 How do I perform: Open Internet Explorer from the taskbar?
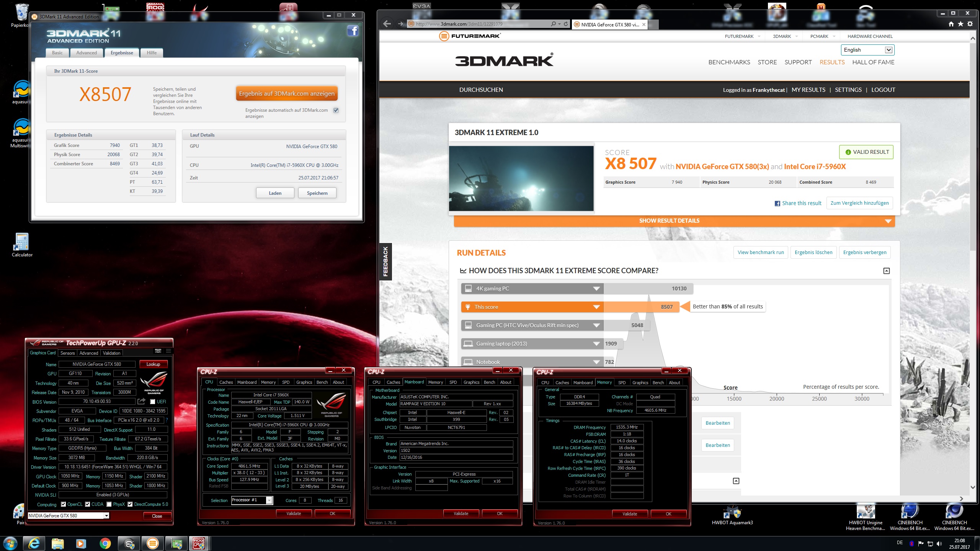[34, 543]
